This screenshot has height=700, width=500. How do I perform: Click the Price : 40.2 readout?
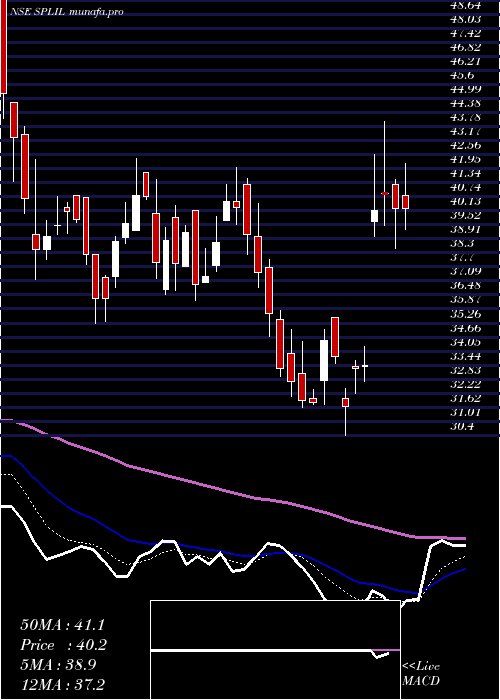point(63,645)
